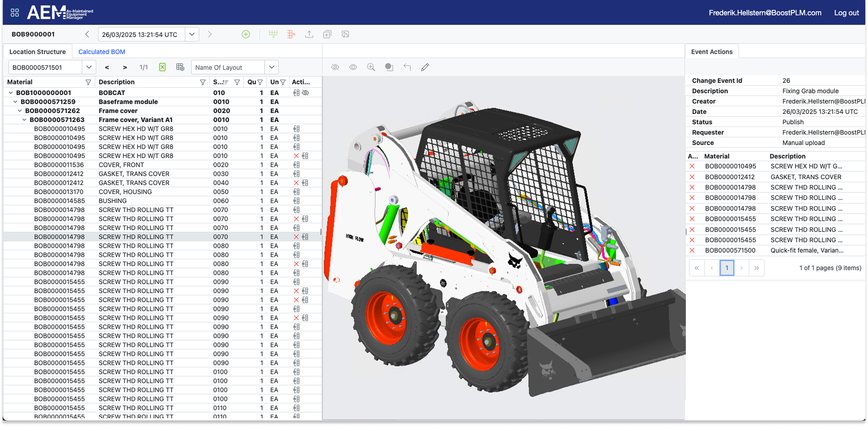This screenshot has width=868, height=426.
Task: Toggle visibility eye on BOBCAT row
Action: click(x=305, y=93)
